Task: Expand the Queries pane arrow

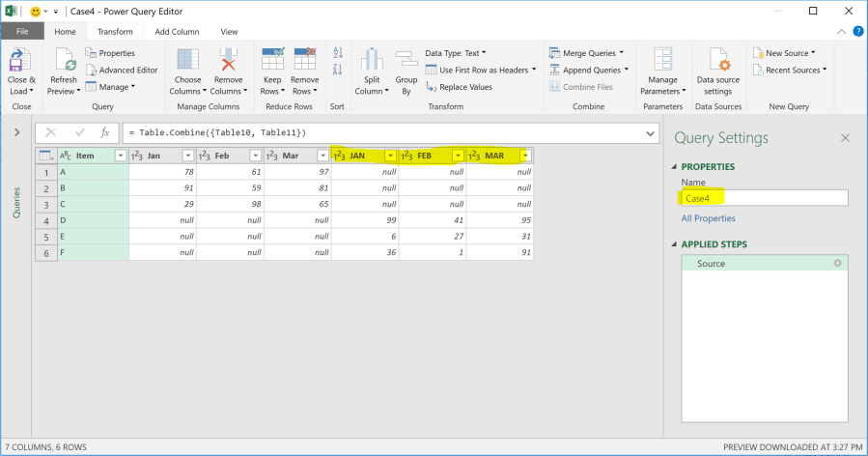Action: point(16,132)
